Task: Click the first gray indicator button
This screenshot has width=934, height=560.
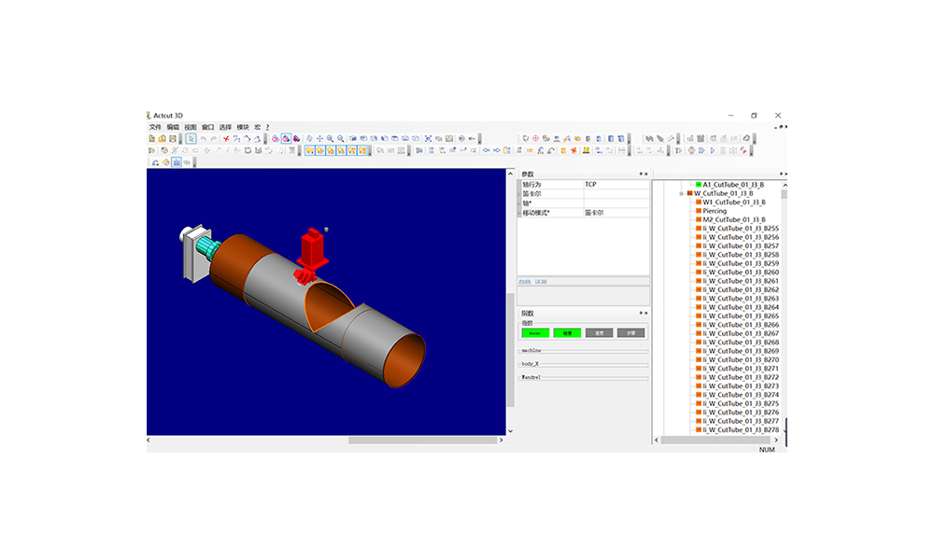Action: point(600,333)
